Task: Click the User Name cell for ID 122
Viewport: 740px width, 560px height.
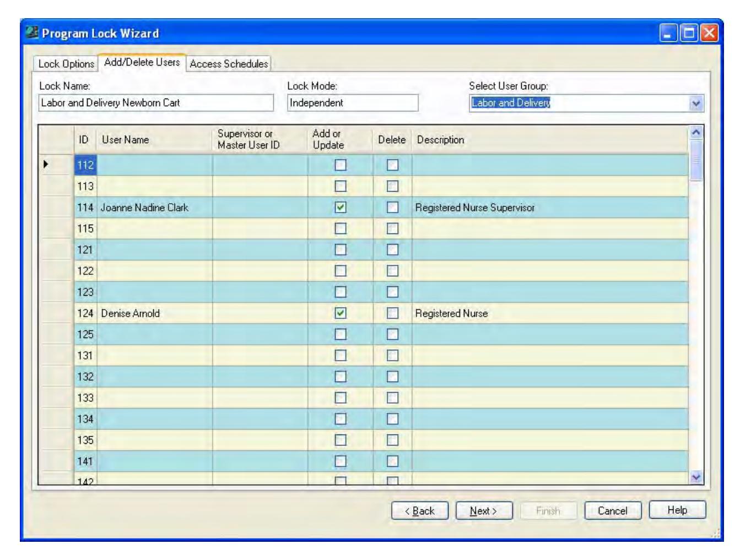Action: pos(154,271)
